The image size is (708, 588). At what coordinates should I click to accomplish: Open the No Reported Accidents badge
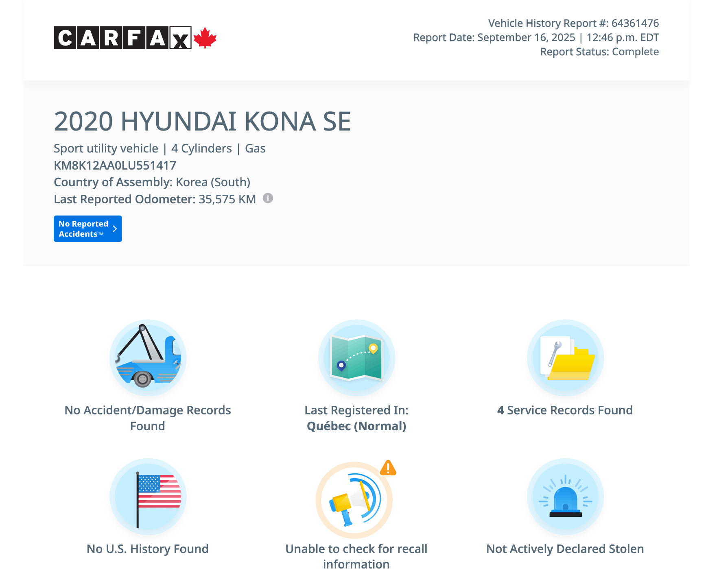(83, 229)
